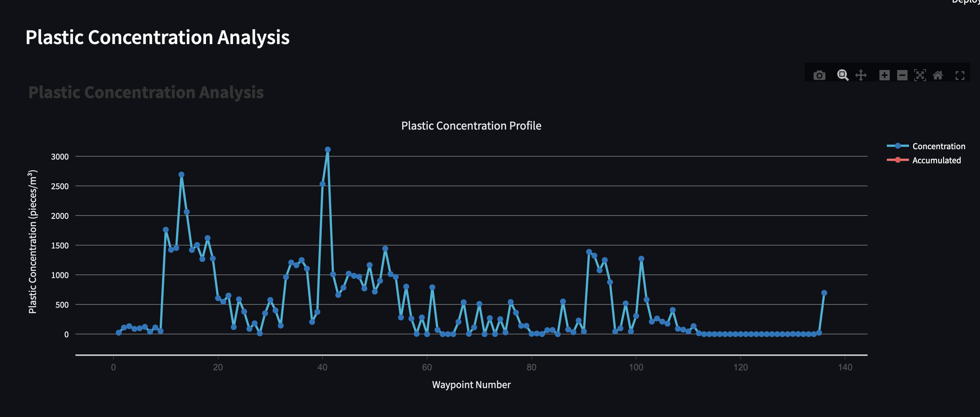This screenshot has width=980, height=417.
Task: Reset axes with home icon
Action: (938, 76)
